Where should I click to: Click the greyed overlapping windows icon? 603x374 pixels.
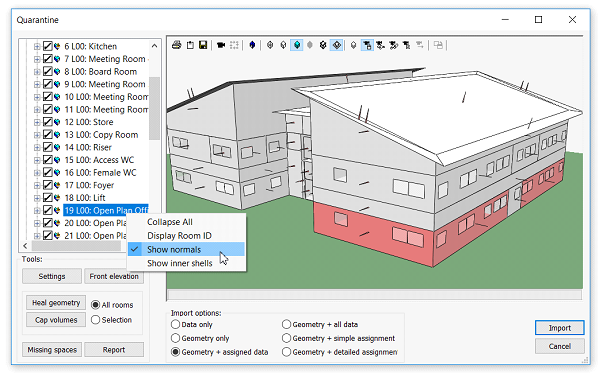438,45
